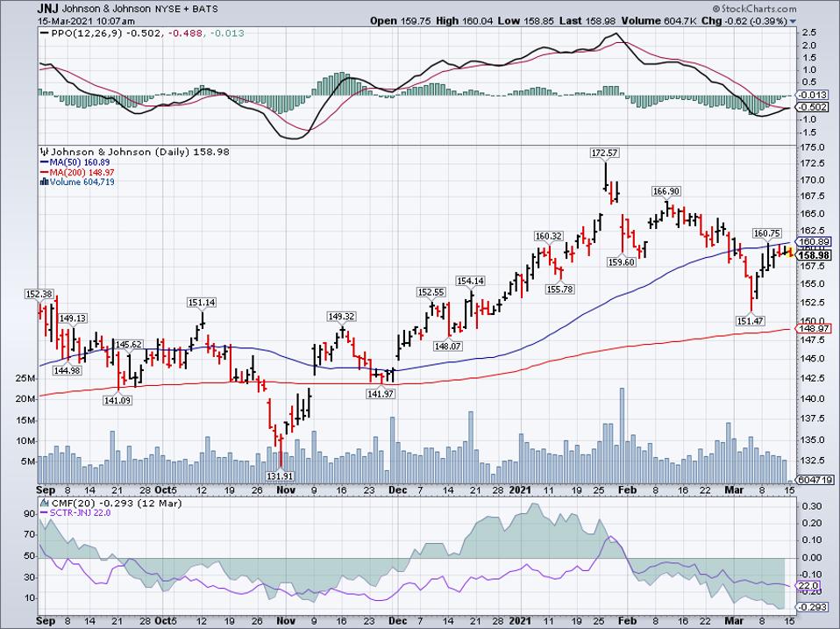Click the -0.293 CMF tag on the right axis

(x=813, y=607)
